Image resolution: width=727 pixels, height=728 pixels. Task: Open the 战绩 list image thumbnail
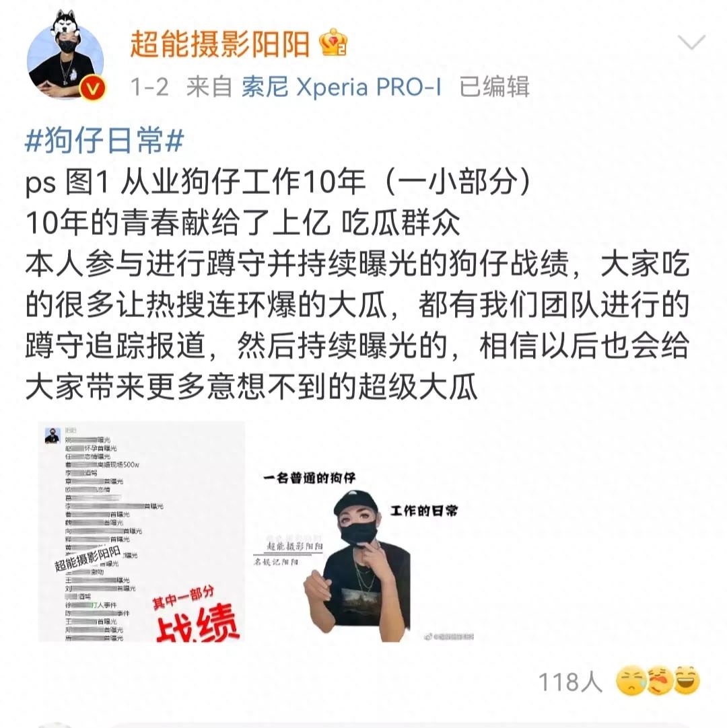pyautogui.click(x=141, y=532)
